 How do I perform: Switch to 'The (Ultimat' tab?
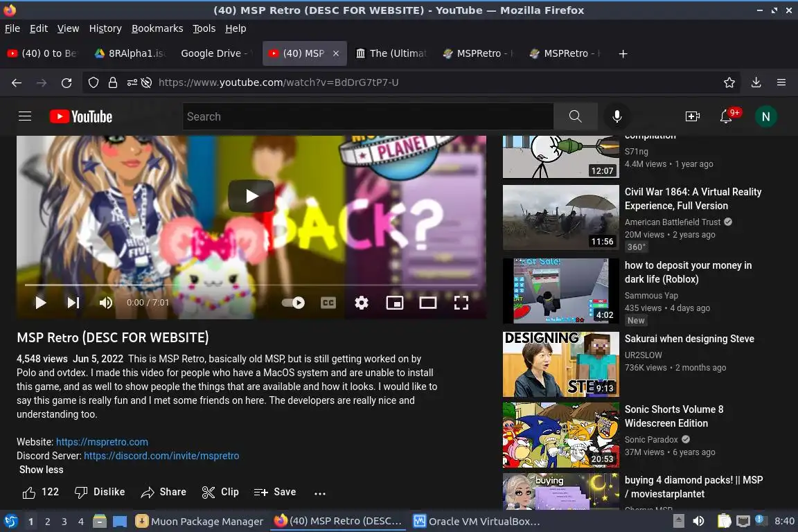click(x=391, y=53)
